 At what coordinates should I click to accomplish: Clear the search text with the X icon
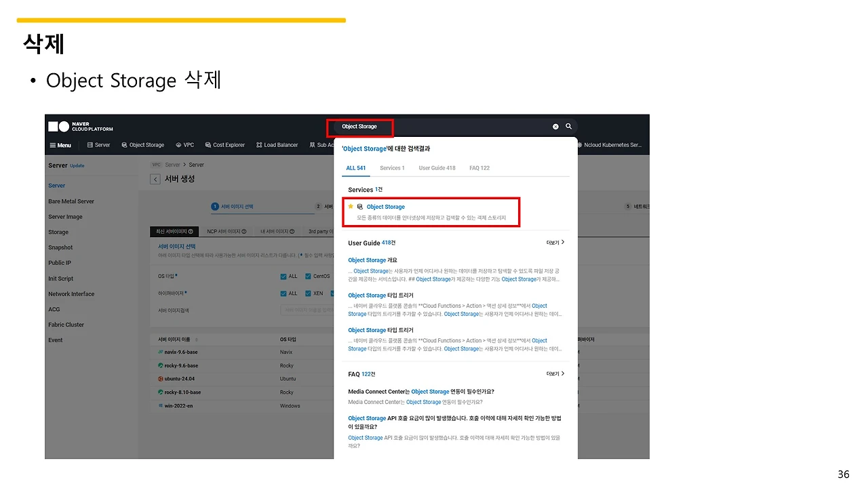click(x=555, y=127)
